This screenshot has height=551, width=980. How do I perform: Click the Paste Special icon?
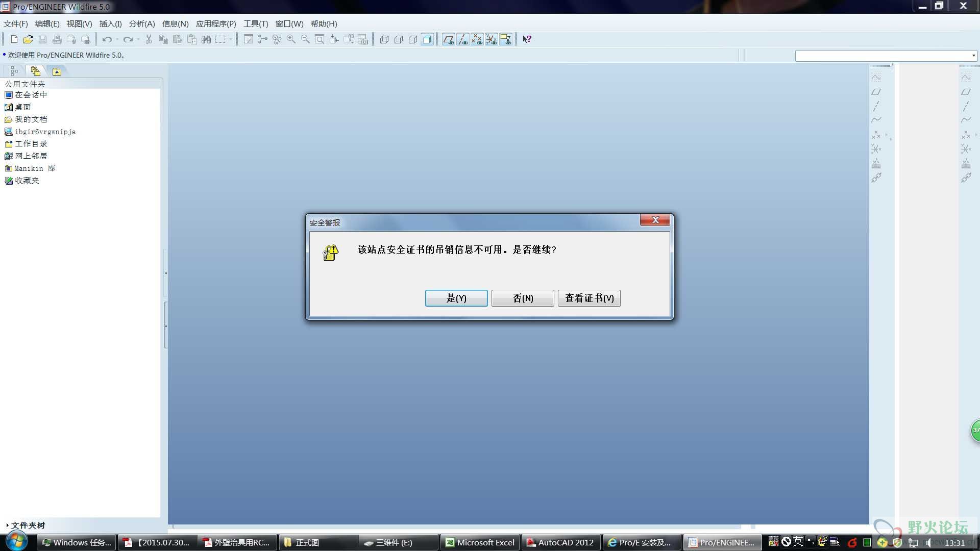pos(192,39)
